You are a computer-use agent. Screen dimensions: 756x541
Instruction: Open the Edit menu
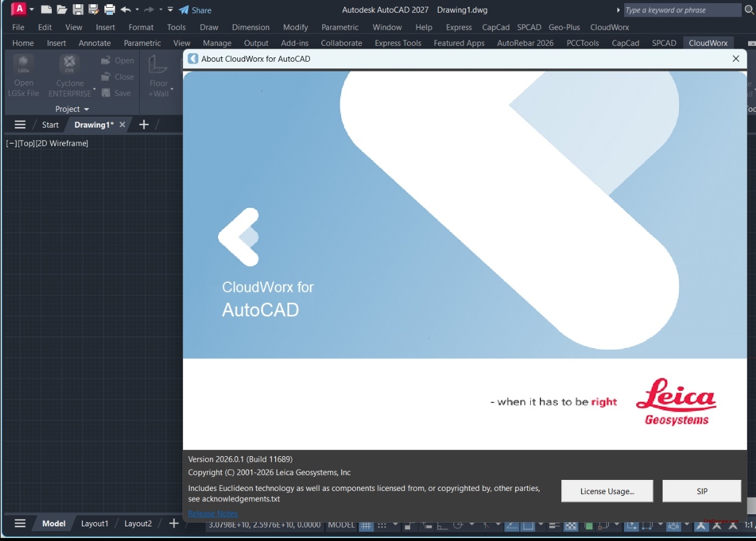pyautogui.click(x=45, y=27)
